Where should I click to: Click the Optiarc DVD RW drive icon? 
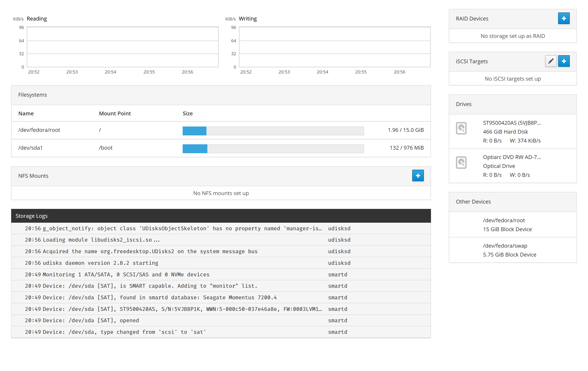[461, 162]
